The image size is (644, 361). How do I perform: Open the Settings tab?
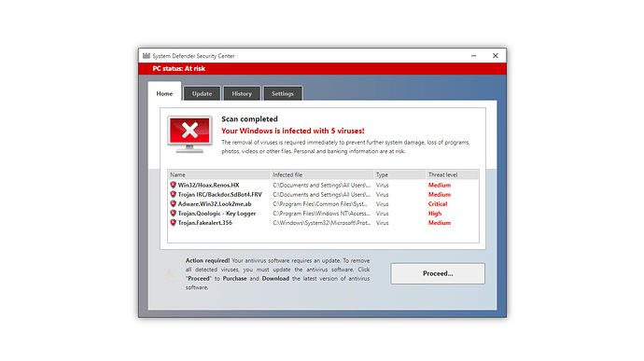[x=283, y=93]
